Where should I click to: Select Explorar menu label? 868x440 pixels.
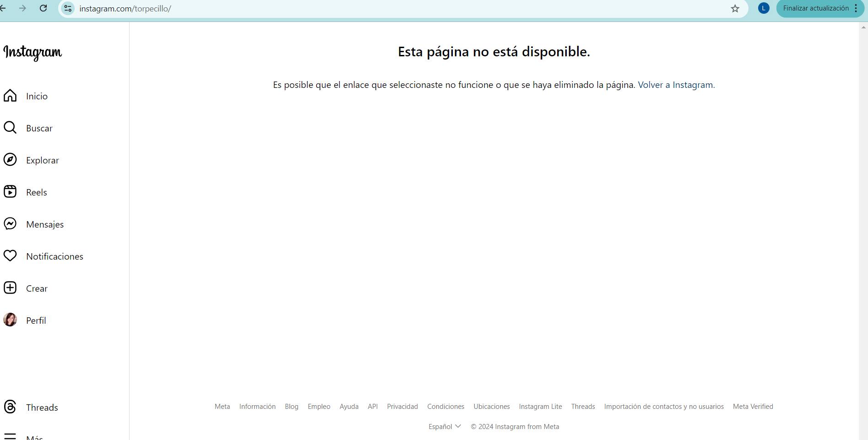(x=43, y=160)
